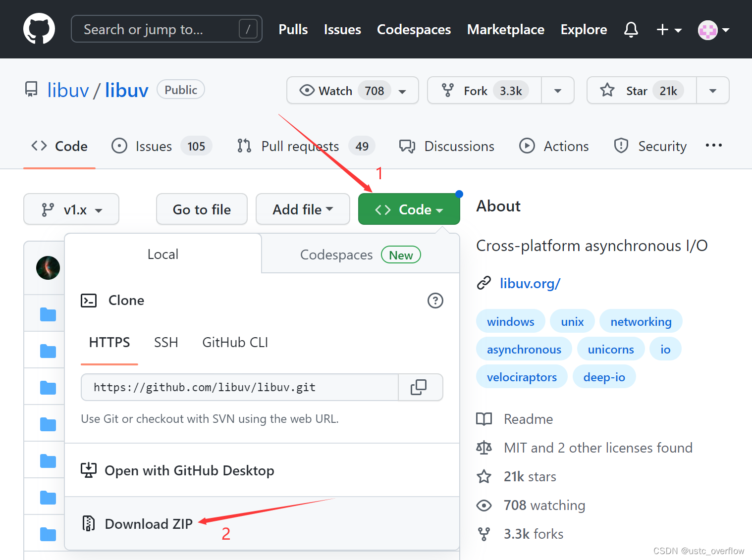Open the libuv repository name link
Viewport: 752px width, 560px height.
tap(126, 90)
